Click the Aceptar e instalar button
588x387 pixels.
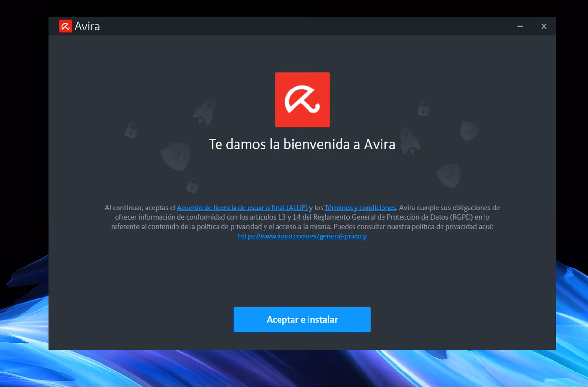302,319
